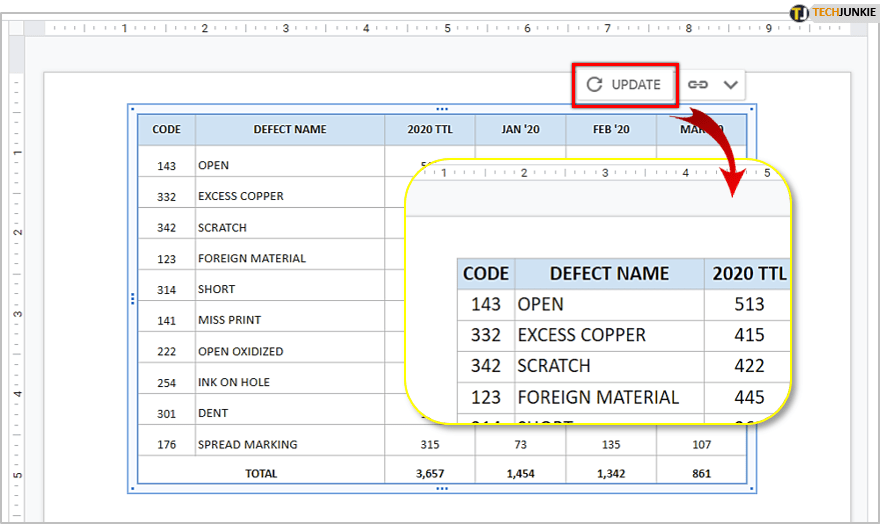The image size is (884, 524).
Task: Select the left-middle resize handle of the table
Action: (132, 298)
